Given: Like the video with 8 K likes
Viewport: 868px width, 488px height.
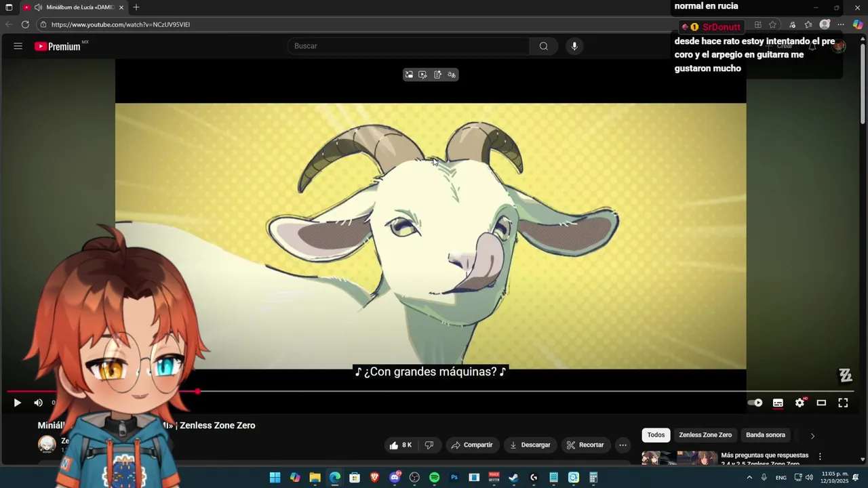Looking at the screenshot, I should [400, 445].
